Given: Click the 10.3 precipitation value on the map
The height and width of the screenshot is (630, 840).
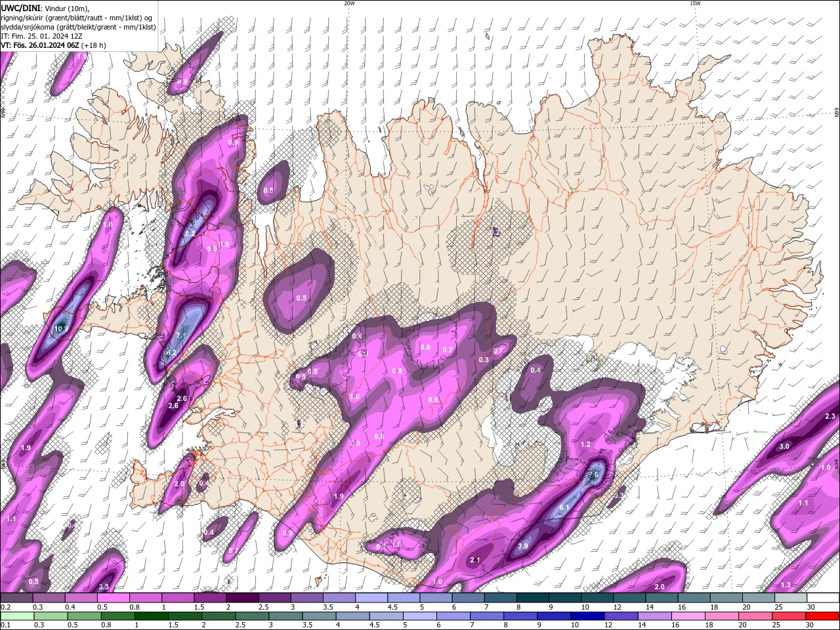Looking at the screenshot, I should [61, 329].
